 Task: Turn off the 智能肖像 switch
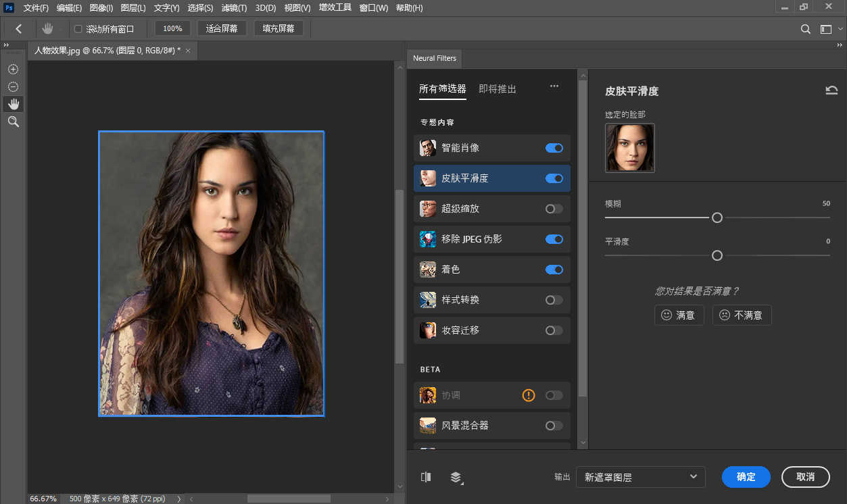[554, 148]
